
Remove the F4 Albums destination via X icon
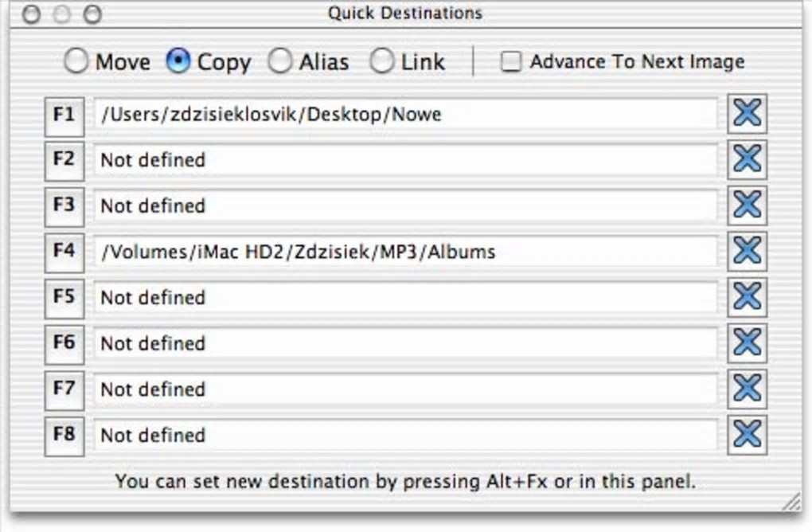pyautogui.click(x=747, y=252)
